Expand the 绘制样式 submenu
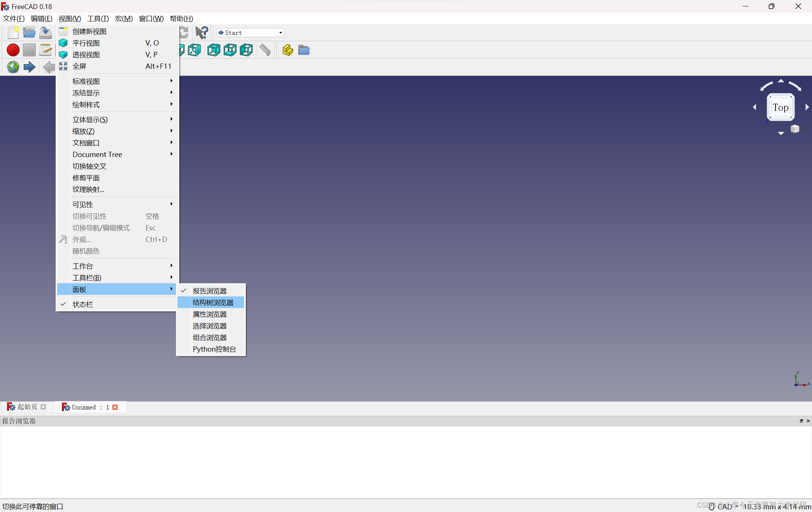Screen dimensions: 812x512 click(86, 104)
